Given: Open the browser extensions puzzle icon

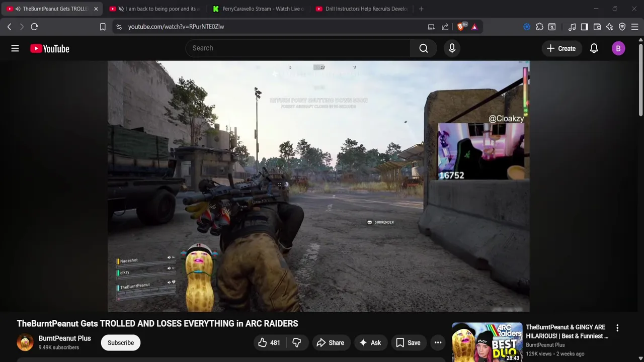Looking at the screenshot, I should pos(539,27).
